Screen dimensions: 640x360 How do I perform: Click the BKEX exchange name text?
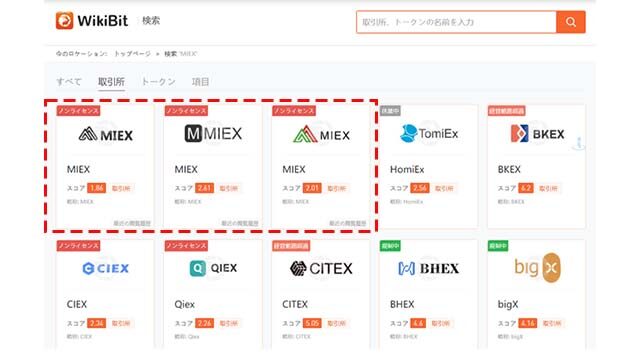click(509, 169)
